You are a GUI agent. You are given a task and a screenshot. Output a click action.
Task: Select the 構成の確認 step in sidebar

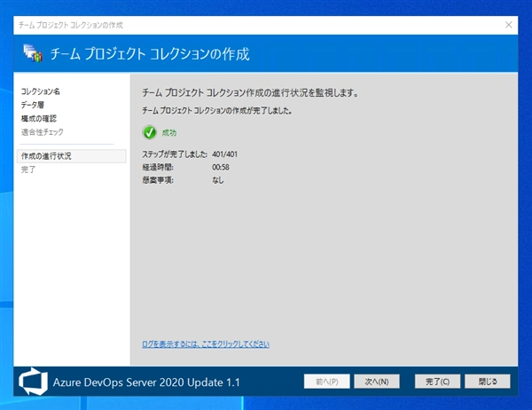[39, 119]
